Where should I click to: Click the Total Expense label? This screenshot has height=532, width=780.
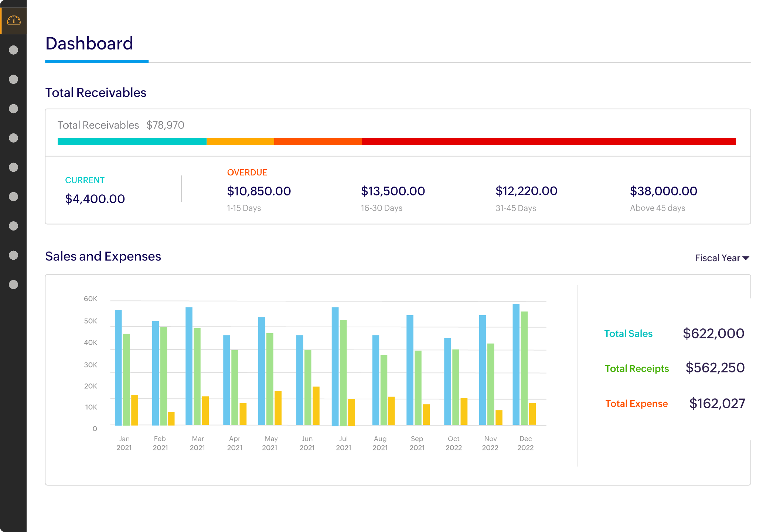pyautogui.click(x=636, y=404)
